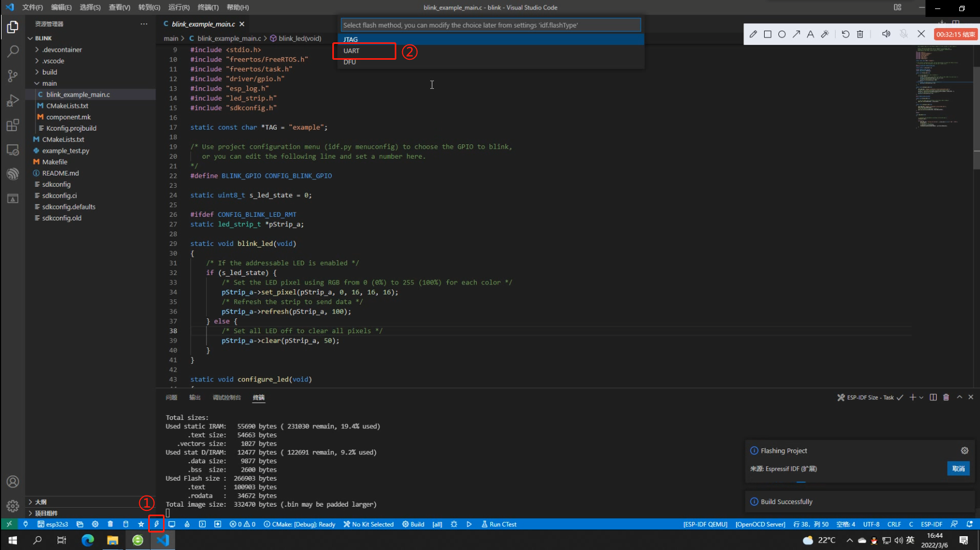Open the Source Control view
The height and width of the screenshot is (550, 980).
pos(13,76)
